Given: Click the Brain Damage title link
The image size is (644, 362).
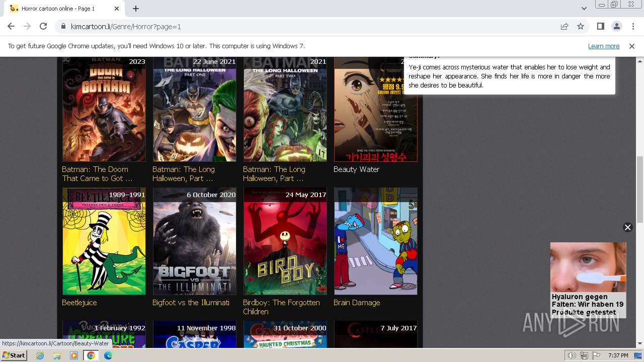Looking at the screenshot, I should click(x=357, y=303).
